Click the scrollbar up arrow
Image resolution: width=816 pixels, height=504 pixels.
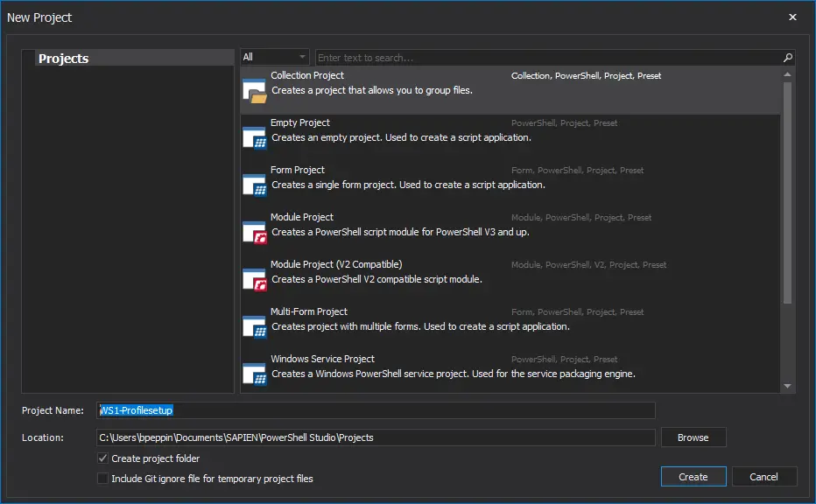point(787,75)
